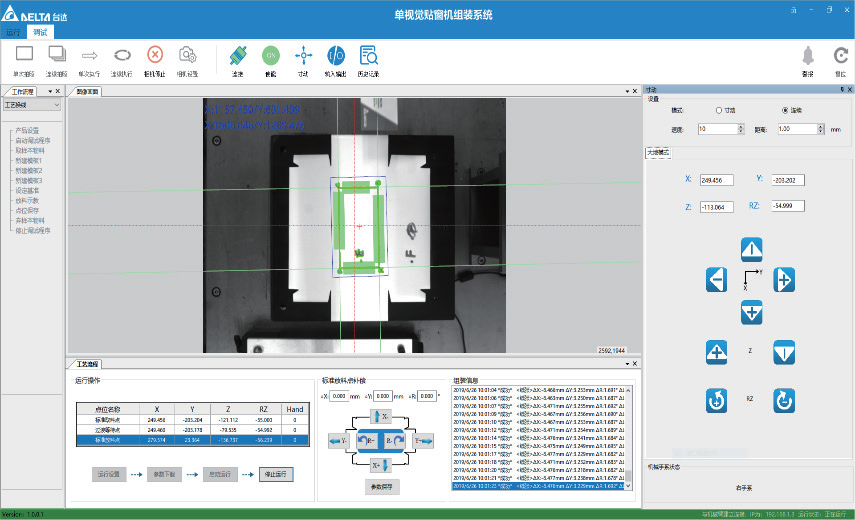Jog with the left triangle minus arrow
Viewport: 855px width, 520px height.
pos(716,280)
